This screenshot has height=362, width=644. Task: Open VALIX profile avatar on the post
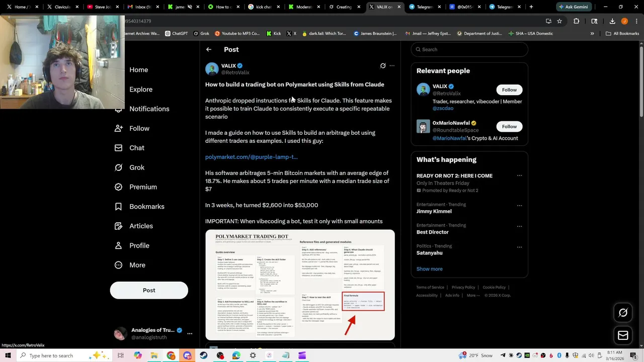pyautogui.click(x=212, y=69)
